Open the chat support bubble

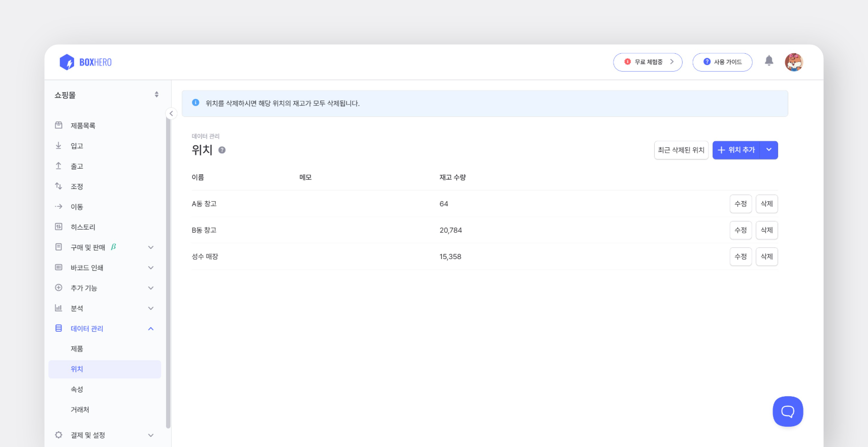click(787, 411)
